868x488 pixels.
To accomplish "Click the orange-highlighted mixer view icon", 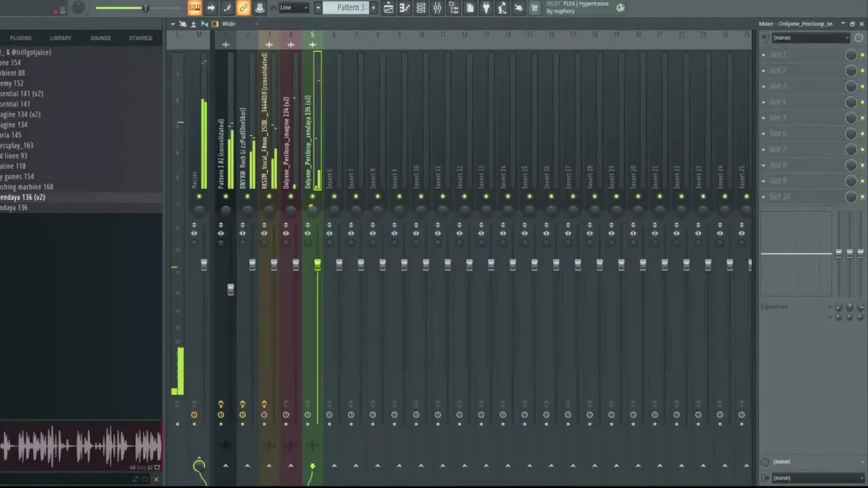I will point(215,24).
